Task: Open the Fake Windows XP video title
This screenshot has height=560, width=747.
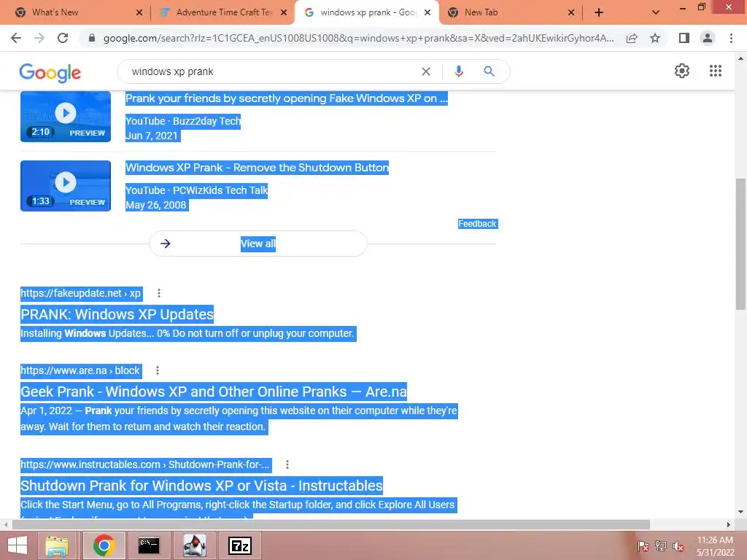Action: point(286,98)
